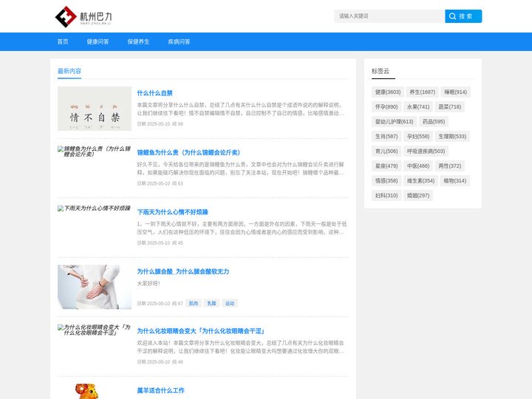Select tag 维生素(354) in tag cloud
Screen dimensions: 532x399
(420, 181)
